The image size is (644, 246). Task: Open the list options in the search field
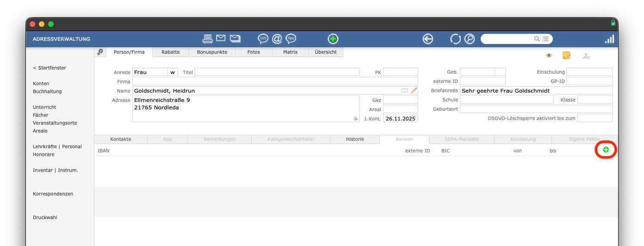[545, 39]
